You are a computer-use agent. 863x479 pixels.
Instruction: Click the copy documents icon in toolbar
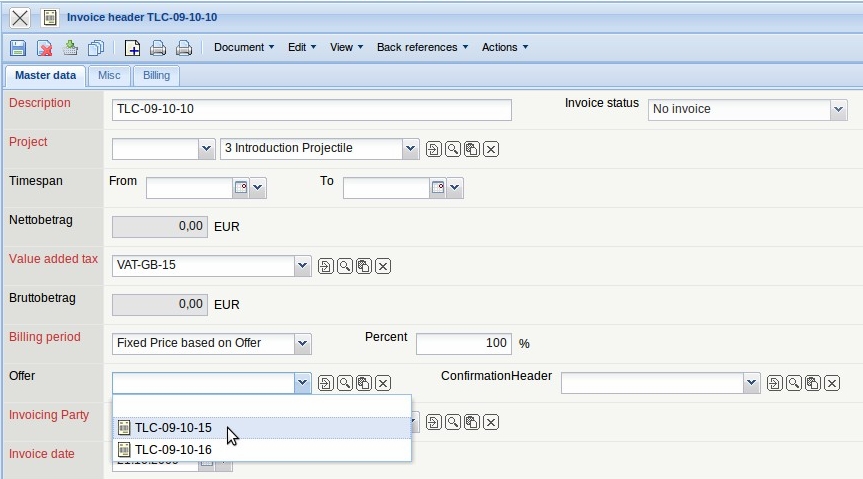(x=96, y=47)
